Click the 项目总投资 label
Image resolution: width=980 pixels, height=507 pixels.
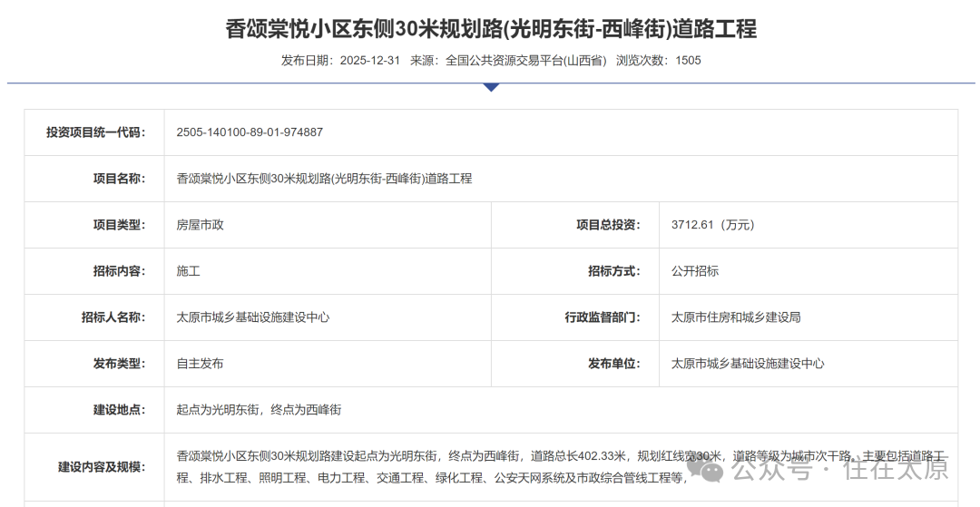point(608,225)
